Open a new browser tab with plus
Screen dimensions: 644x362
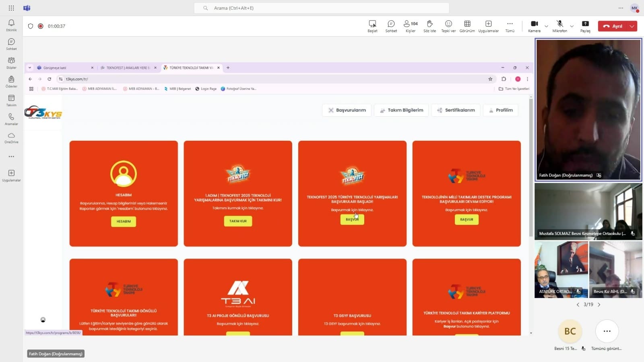click(x=228, y=68)
